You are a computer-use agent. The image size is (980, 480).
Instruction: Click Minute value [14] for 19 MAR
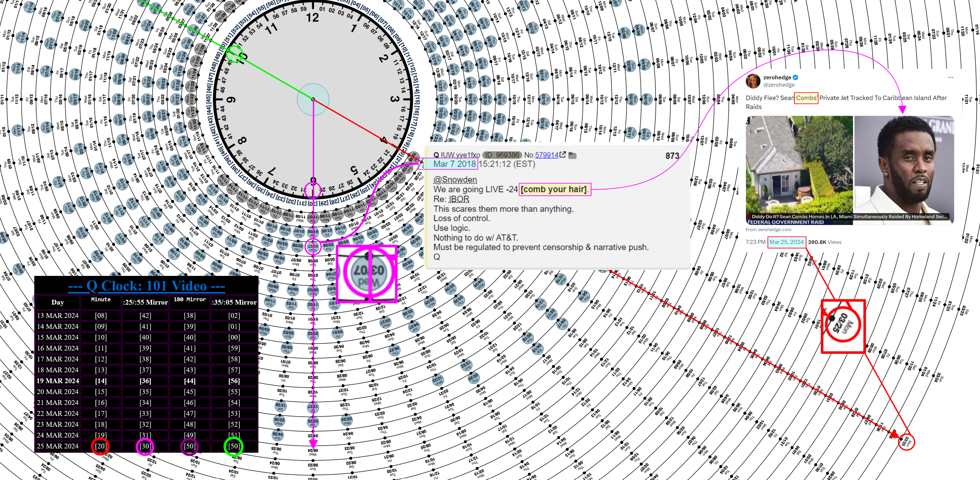[x=101, y=381]
